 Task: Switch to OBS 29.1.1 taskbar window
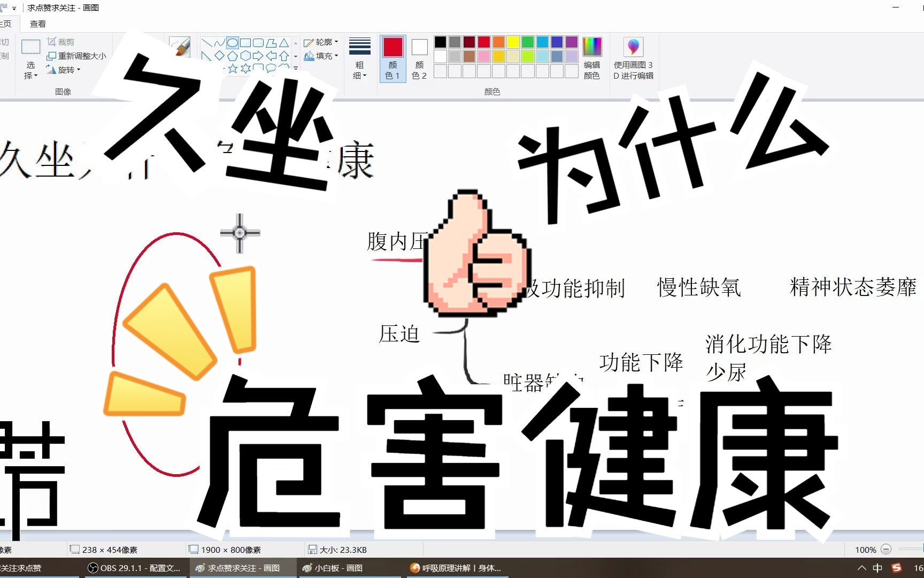coord(135,568)
